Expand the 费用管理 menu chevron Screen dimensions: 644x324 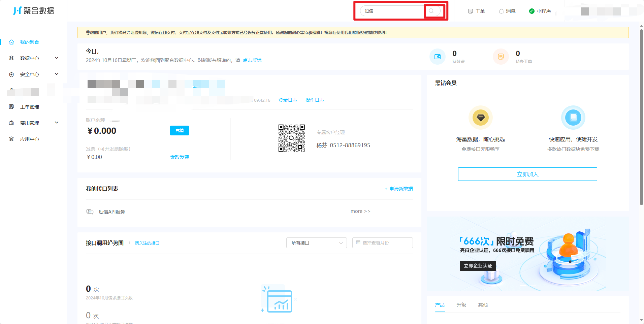tap(57, 123)
